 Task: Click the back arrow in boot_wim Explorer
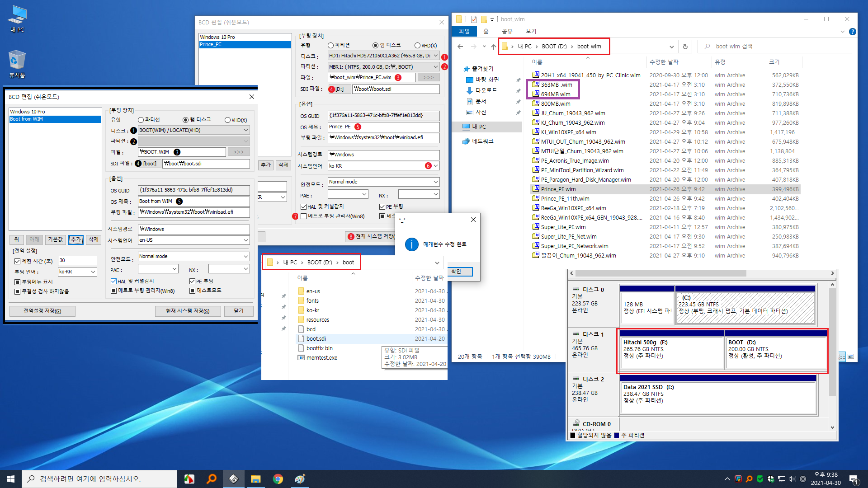460,47
